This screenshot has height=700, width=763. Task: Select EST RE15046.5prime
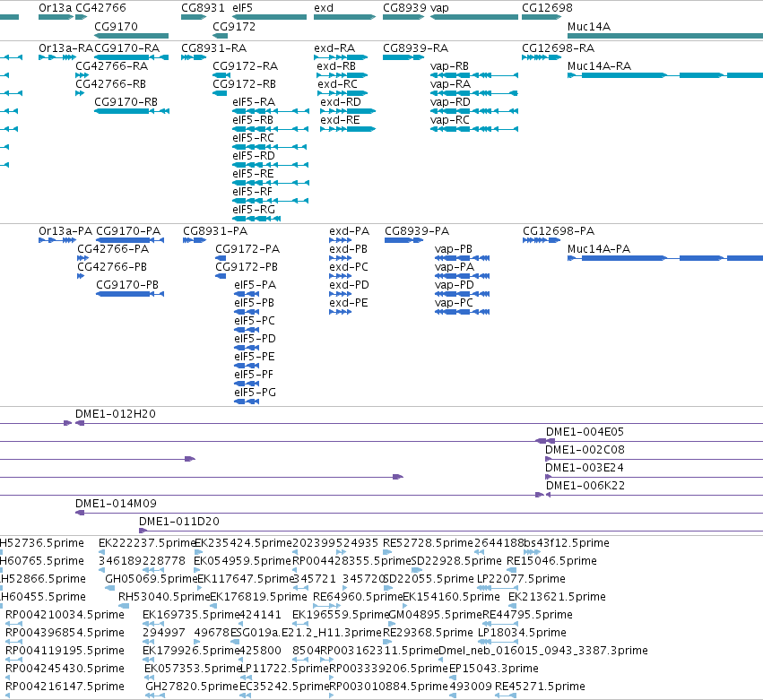(x=512, y=570)
